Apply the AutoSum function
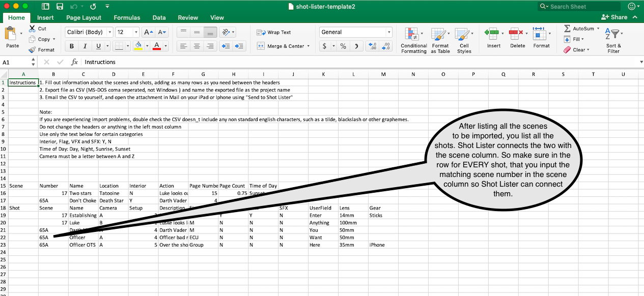Viewport: 644px width, 296px height. (x=580, y=29)
